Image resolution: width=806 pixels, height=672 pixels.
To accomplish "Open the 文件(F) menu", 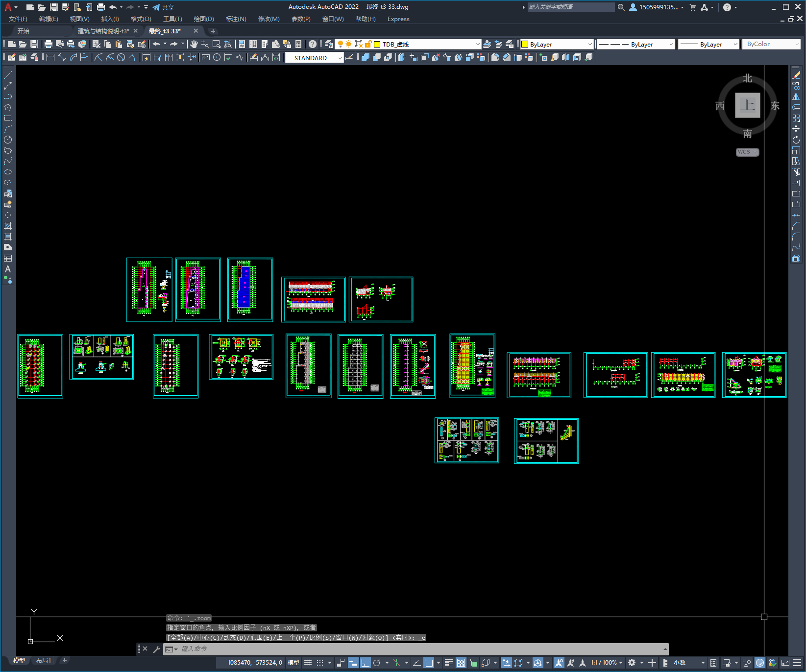I will click(x=18, y=19).
